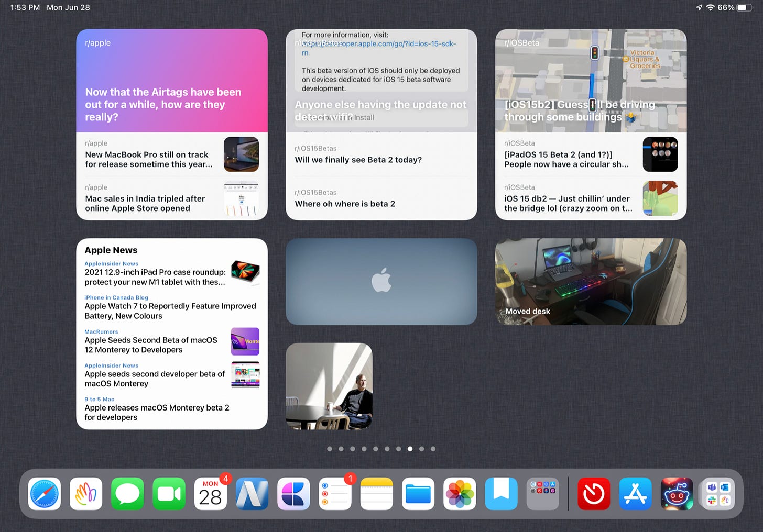The image size is (763, 532).
Task: Tap the r/apple label on gradient header
Action: pos(98,43)
